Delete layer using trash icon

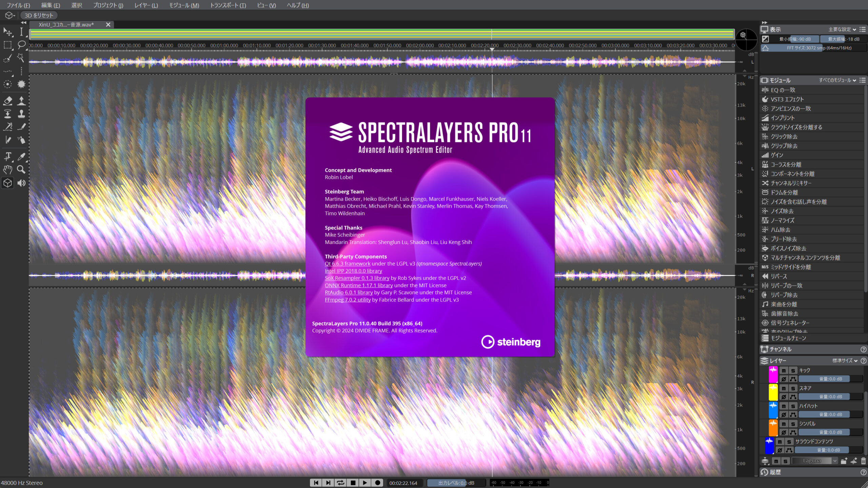[x=863, y=461]
